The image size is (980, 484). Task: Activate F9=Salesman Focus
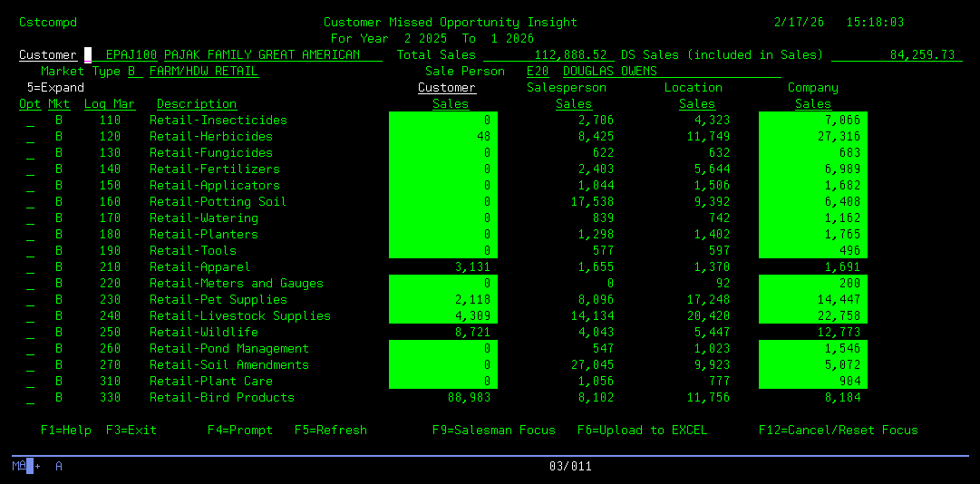(493, 431)
